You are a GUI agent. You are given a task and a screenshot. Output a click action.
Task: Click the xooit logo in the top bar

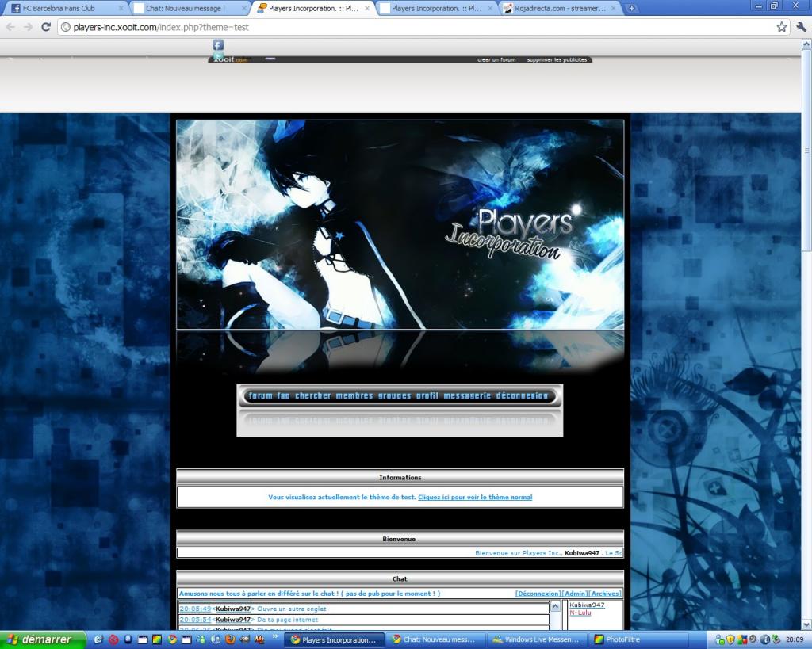point(231,59)
